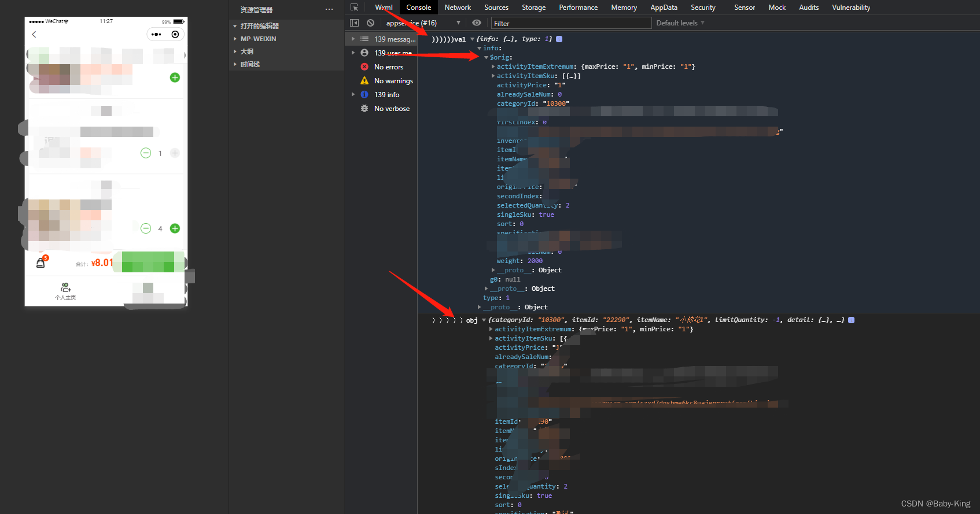Click the blue info circle icon
The height and width of the screenshot is (514, 980).
364,95
